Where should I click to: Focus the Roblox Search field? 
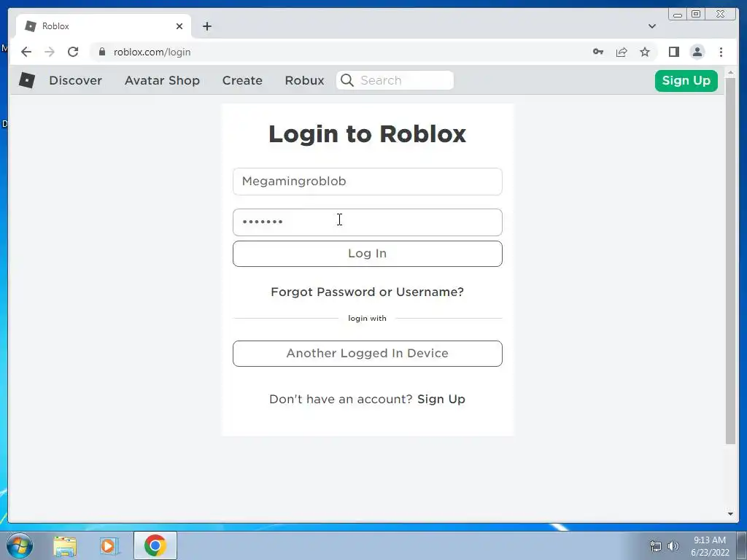coord(395,80)
